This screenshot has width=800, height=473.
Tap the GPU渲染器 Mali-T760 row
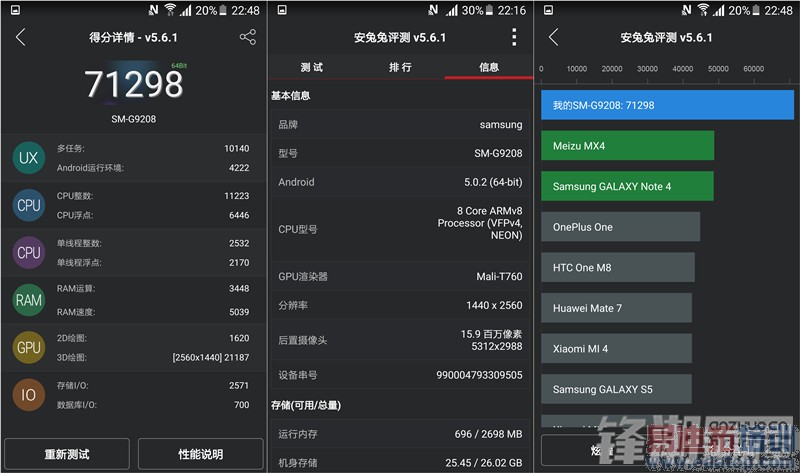coord(401,277)
